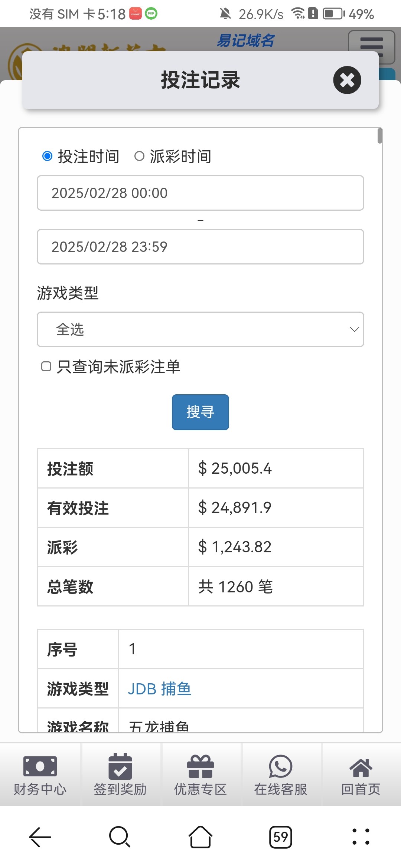
Task: Open the JDB 捕鱼 link
Action: coord(160,689)
